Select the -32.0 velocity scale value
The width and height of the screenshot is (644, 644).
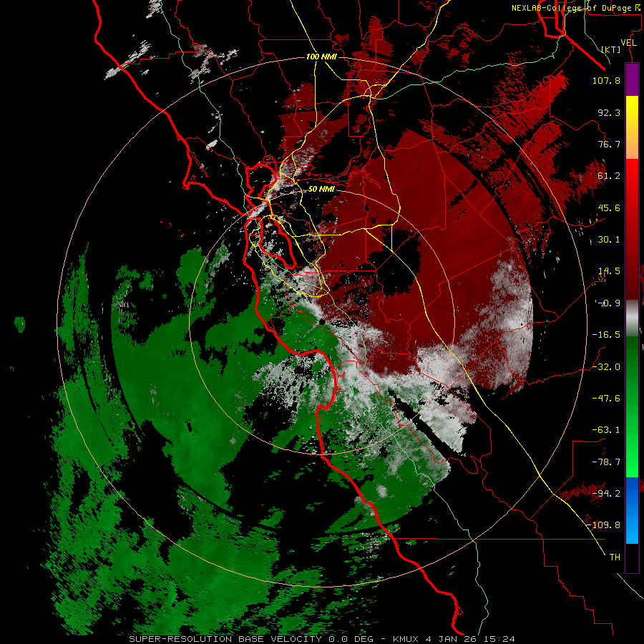pyautogui.click(x=606, y=367)
